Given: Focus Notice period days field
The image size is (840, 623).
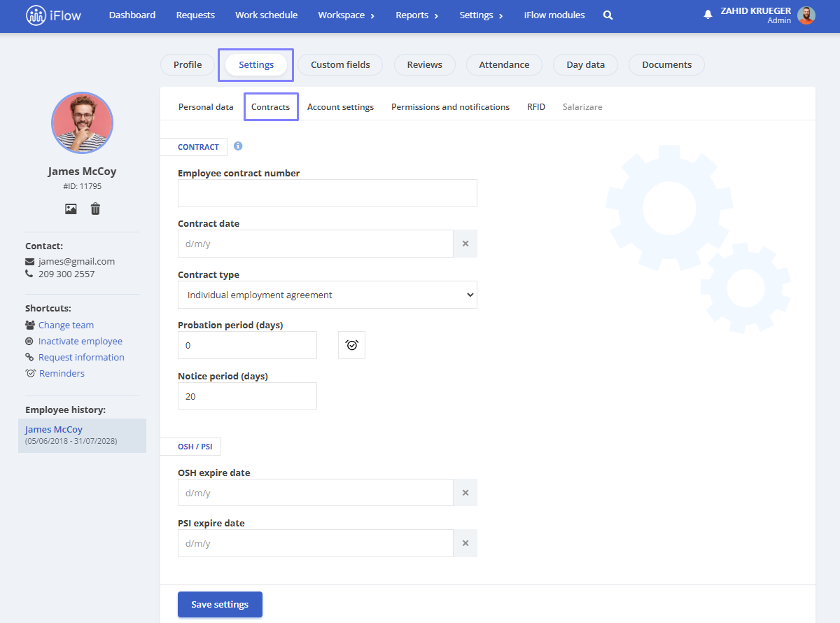Looking at the screenshot, I should click(247, 396).
